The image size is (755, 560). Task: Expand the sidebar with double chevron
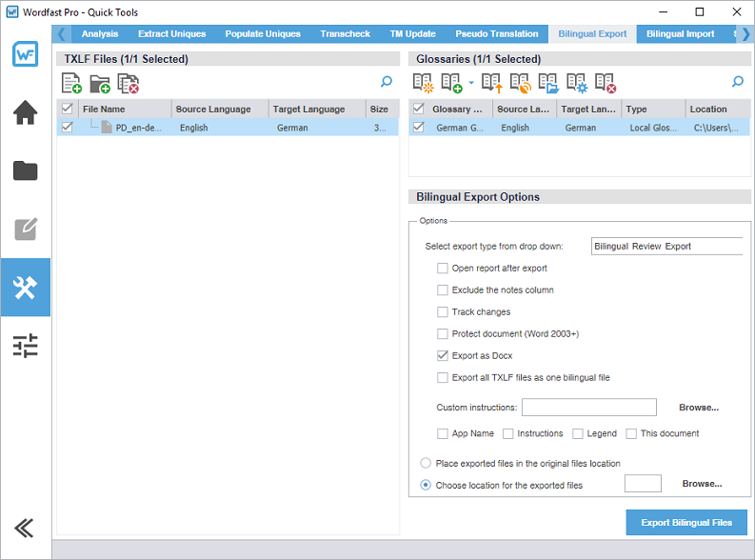pyautogui.click(x=26, y=529)
